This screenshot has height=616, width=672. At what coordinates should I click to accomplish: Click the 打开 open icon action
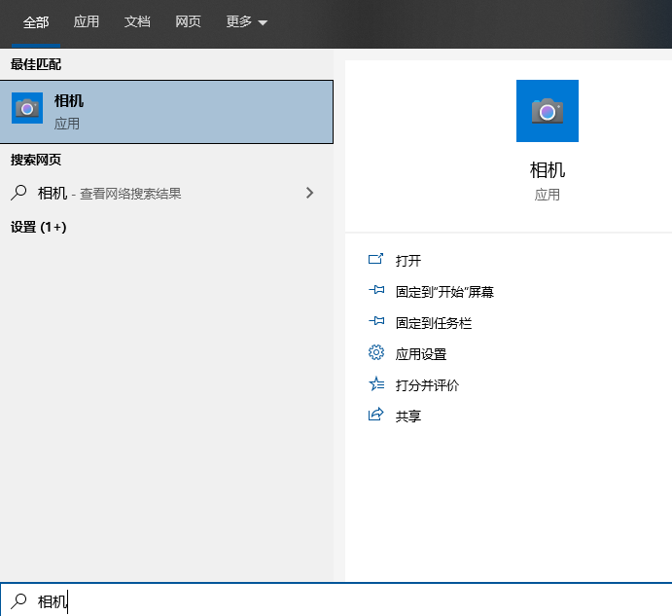pyautogui.click(x=376, y=260)
